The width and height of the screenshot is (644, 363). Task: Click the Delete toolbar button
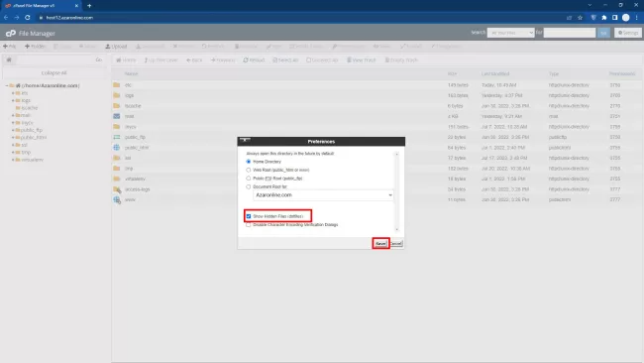[183, 47]
